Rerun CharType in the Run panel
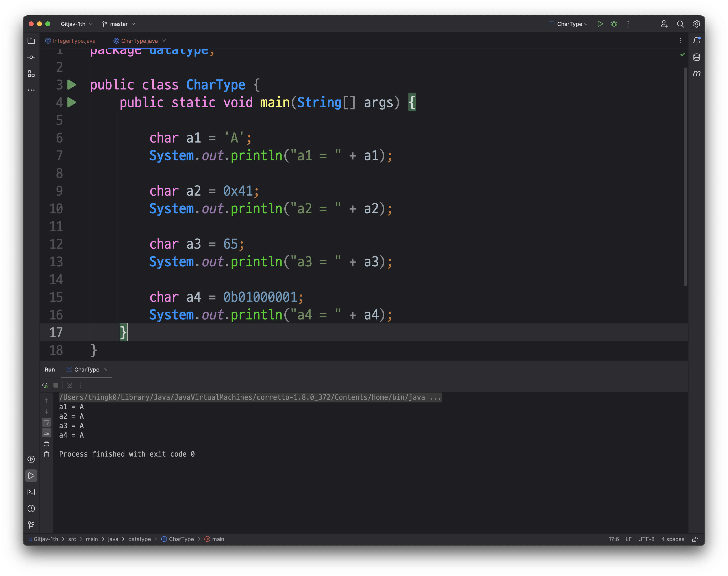The width and height of the screenshot is (728, 576). (45, 385)
